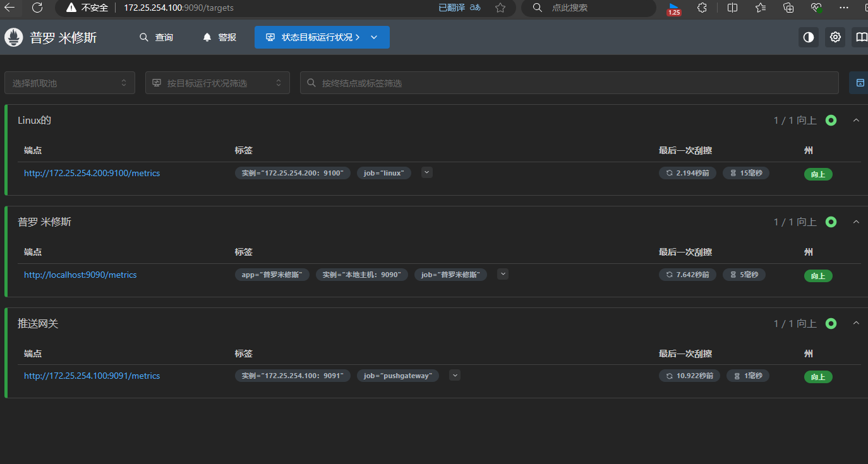
Task: Toggle the dark/light theme icon
Action: tap(808, 37)
